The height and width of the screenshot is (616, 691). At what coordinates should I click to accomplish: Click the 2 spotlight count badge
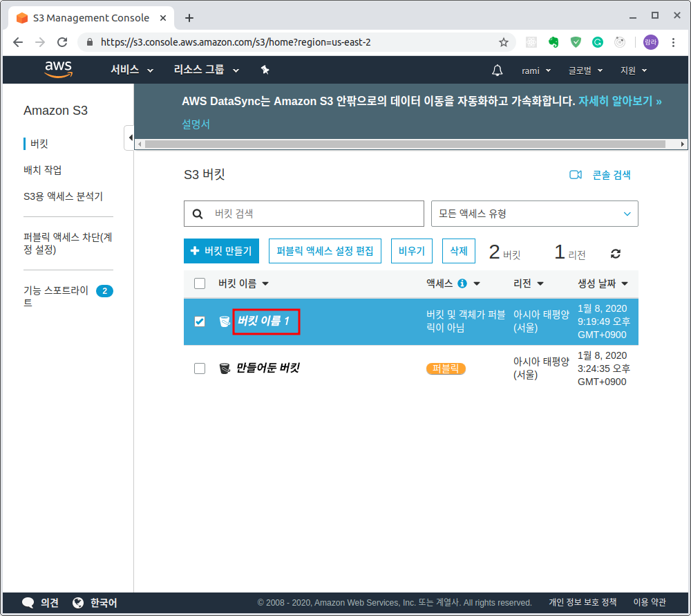104,291
